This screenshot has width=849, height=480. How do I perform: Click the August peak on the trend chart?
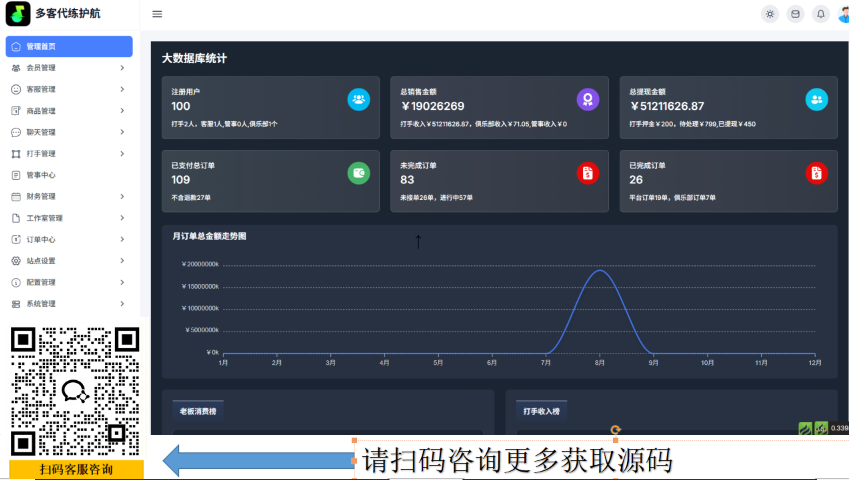tap(599, 270)
